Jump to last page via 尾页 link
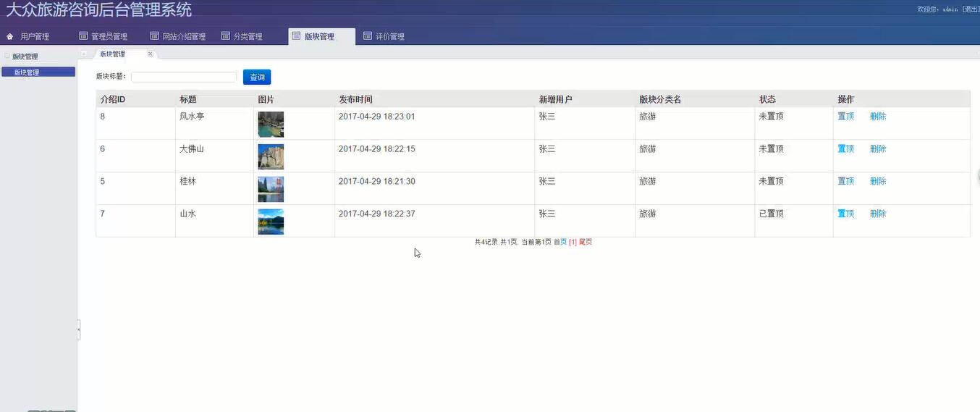Viewport: 980px width, 412px height. [x=586, y=242]
